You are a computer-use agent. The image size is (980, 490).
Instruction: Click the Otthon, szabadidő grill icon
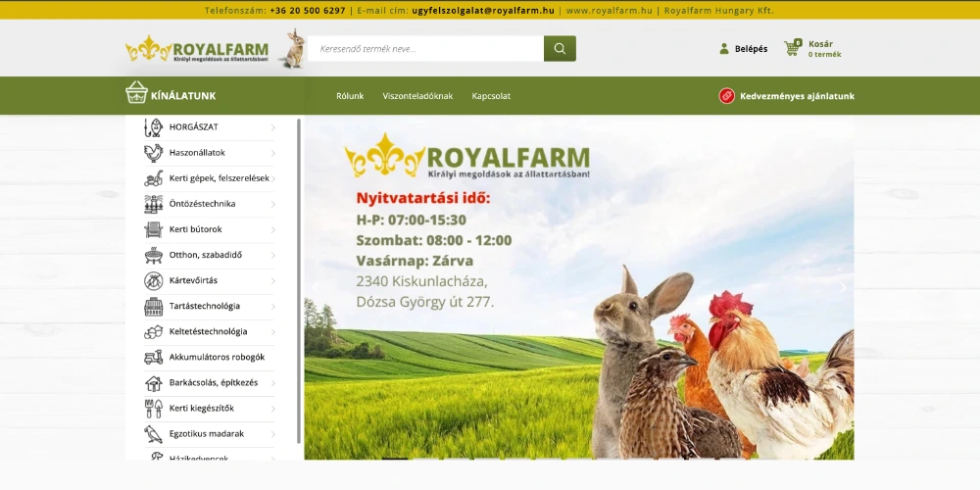153,255
